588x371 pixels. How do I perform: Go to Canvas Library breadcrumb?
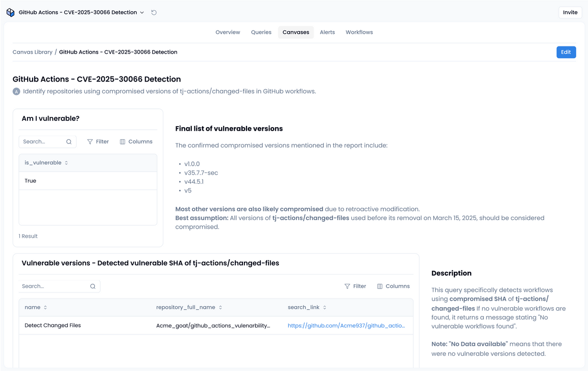coord(33,52)
